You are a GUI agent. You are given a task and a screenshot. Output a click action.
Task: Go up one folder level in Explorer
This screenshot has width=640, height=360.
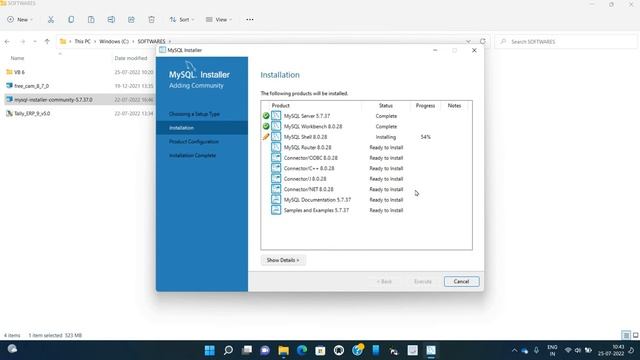coord(47,42)
